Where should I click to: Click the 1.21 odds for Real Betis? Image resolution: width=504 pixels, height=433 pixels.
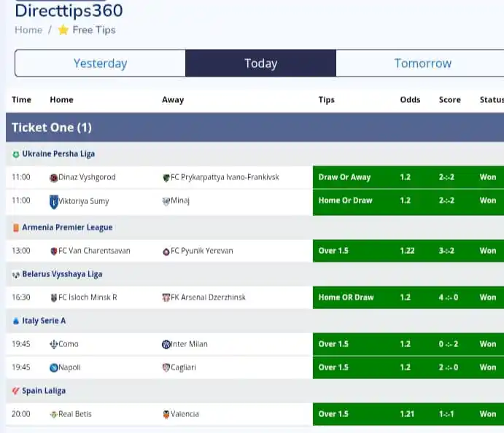[x=407, y=414]
